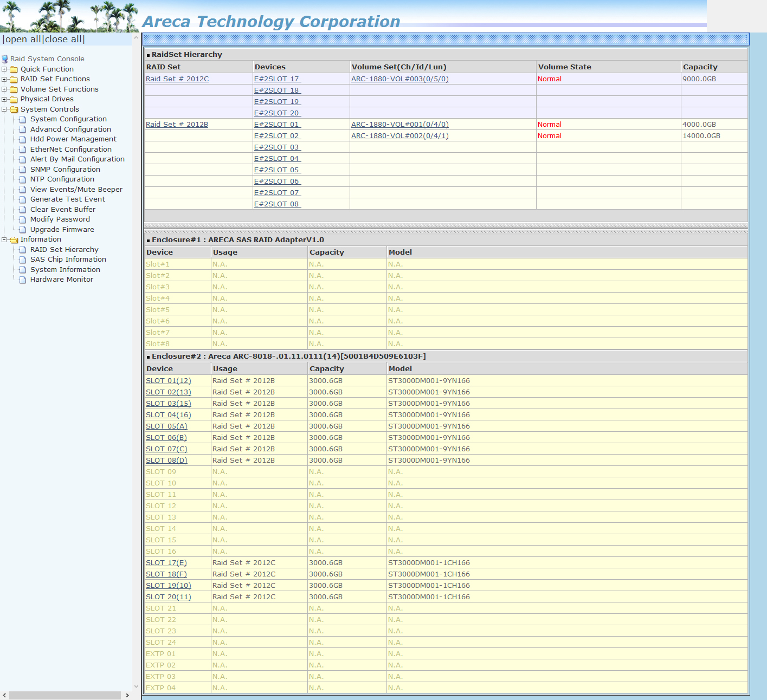Click the SAS Chip Information page icon

[23, 260]
